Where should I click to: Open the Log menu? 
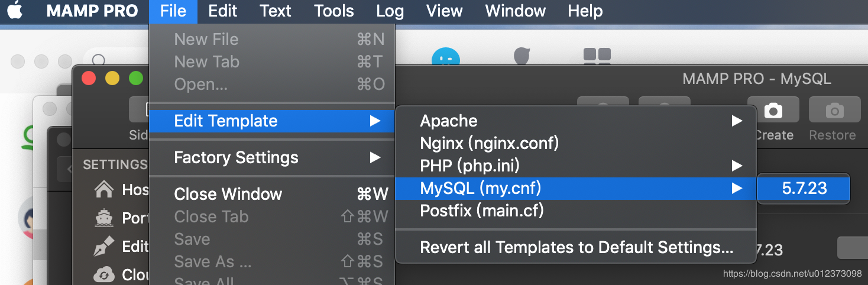(x=390, y=11)
